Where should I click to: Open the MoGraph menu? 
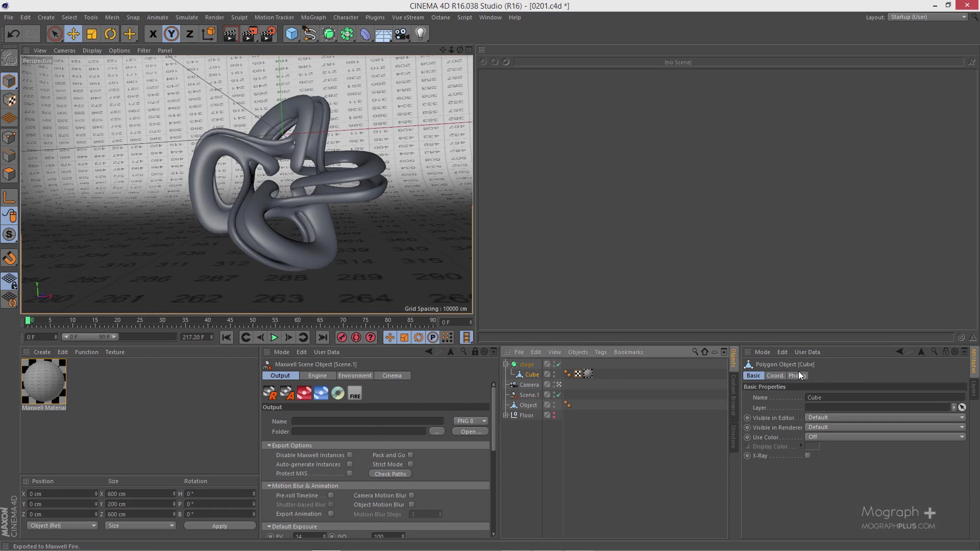pos(313,17)
